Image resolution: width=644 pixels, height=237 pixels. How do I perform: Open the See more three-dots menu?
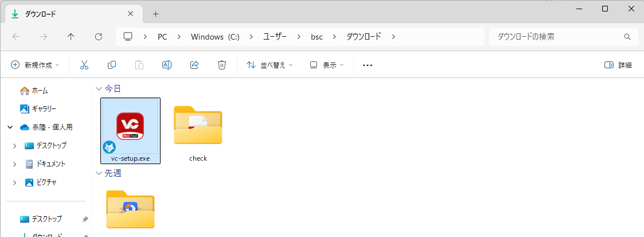click(368, 65)
